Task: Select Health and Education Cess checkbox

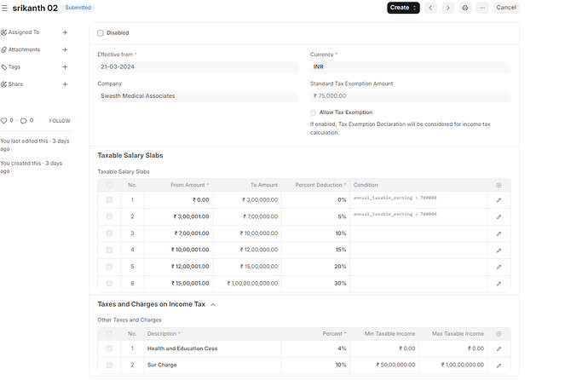Action: pos(109,348)
